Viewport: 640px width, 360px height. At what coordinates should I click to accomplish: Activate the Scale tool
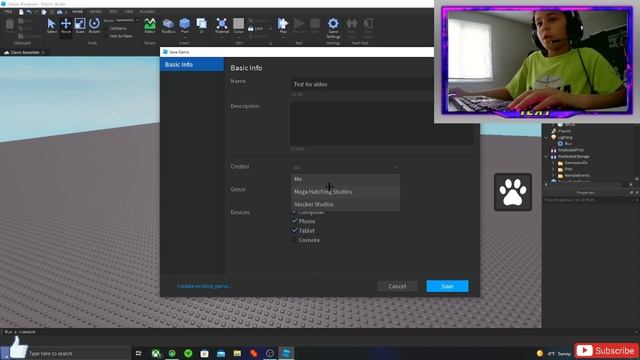point(80,25)
